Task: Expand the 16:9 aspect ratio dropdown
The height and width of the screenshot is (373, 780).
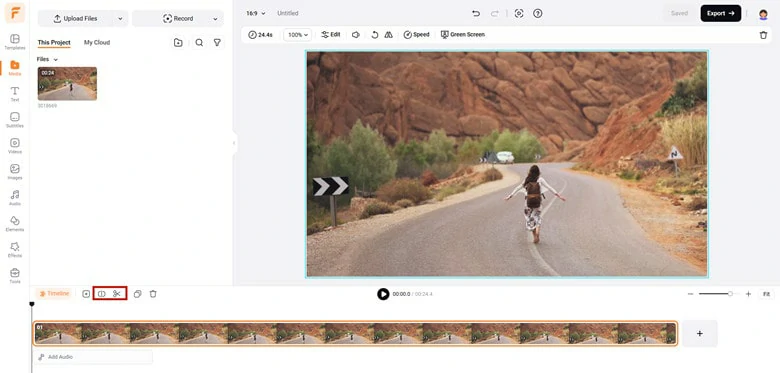Action: pyautogui.click(x=256, y=13)
